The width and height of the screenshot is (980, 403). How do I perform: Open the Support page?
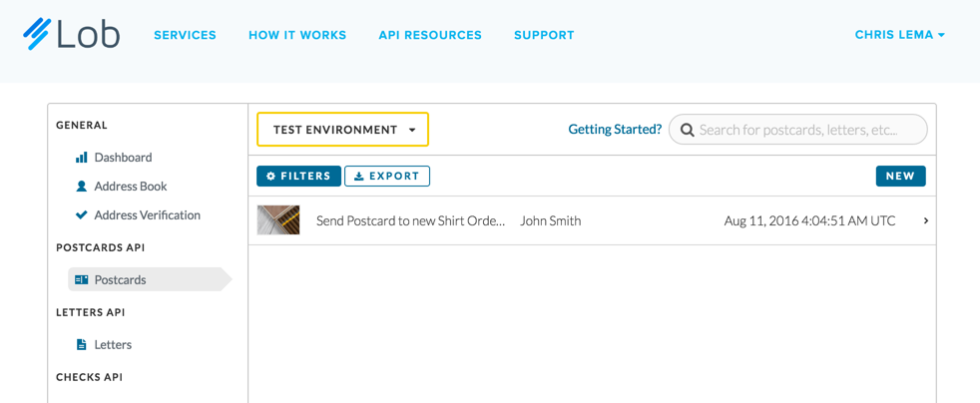coord(544,35)
